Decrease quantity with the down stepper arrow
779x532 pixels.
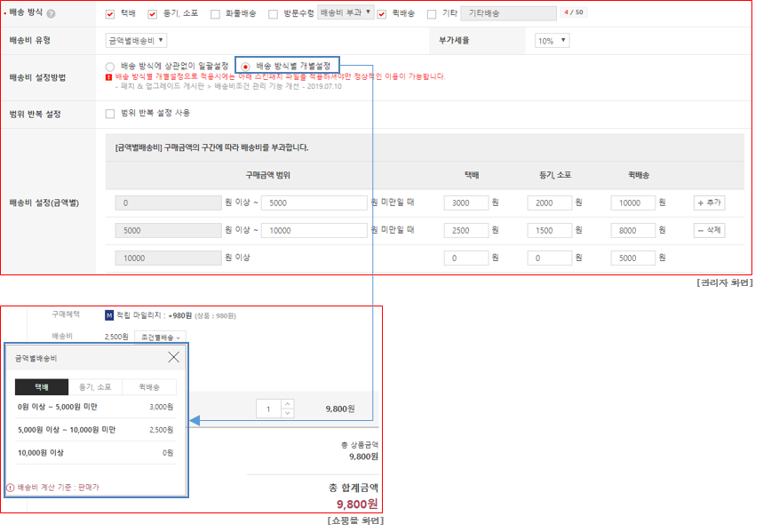coord(288,413)
